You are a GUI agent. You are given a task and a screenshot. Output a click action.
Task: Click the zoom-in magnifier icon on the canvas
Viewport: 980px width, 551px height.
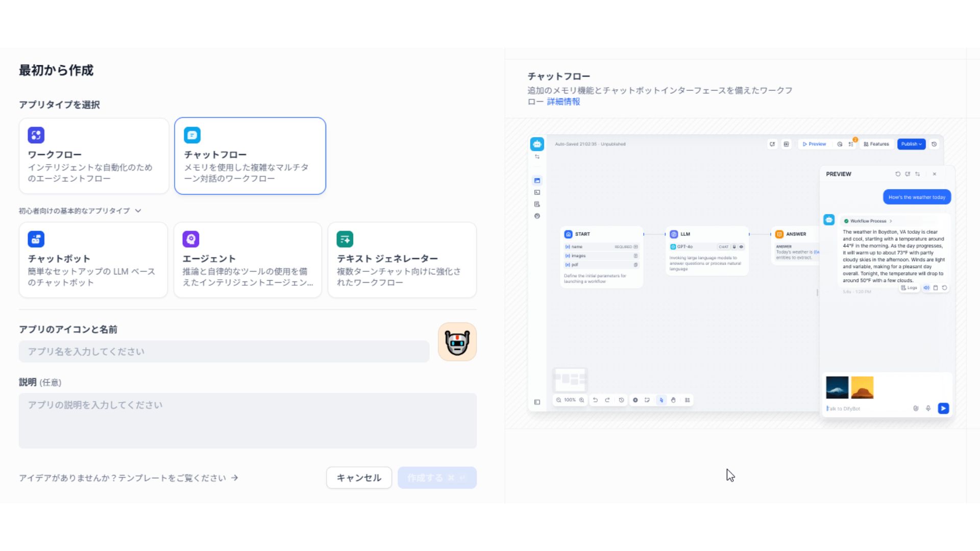(x=582, y=400)
